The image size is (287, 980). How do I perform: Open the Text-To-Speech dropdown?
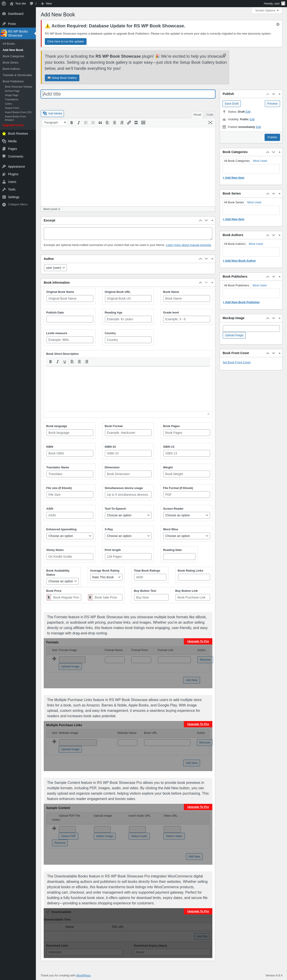tap(128, 515)
